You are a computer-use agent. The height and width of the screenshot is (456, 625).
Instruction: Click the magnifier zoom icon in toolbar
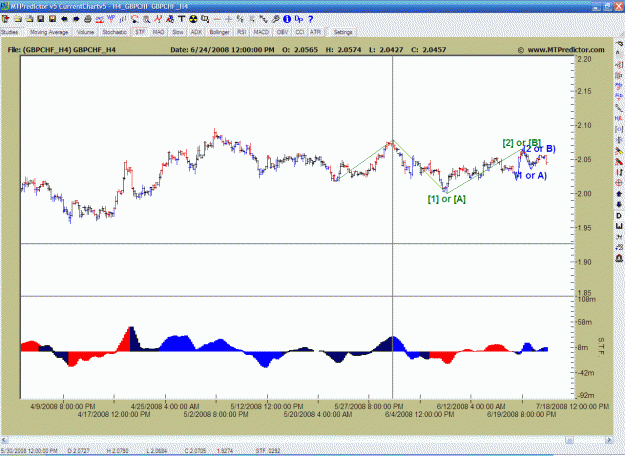pyautogui.click(x=146, y=19)
